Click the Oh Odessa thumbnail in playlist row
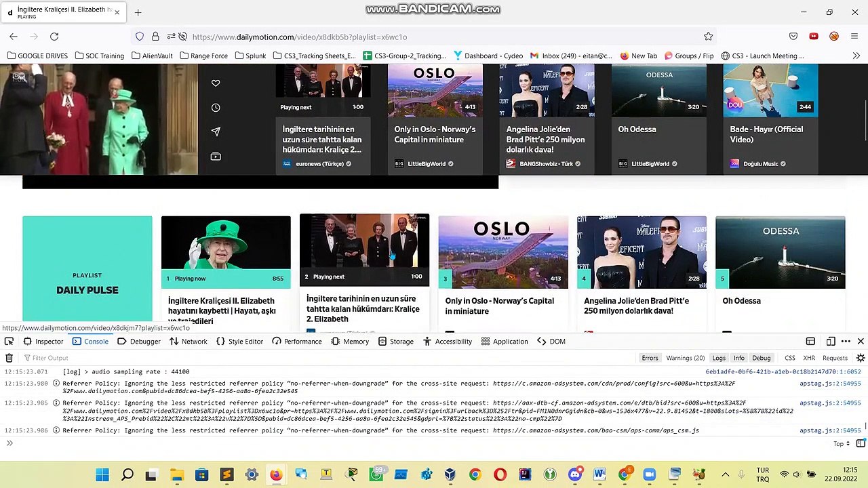 point(780,252)
